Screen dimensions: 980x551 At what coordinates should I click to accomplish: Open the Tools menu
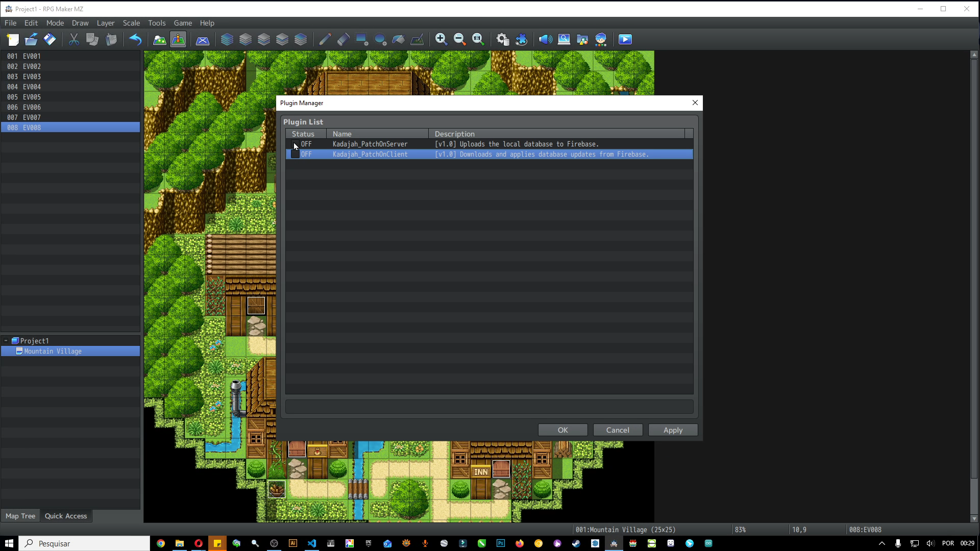(157, 23)
